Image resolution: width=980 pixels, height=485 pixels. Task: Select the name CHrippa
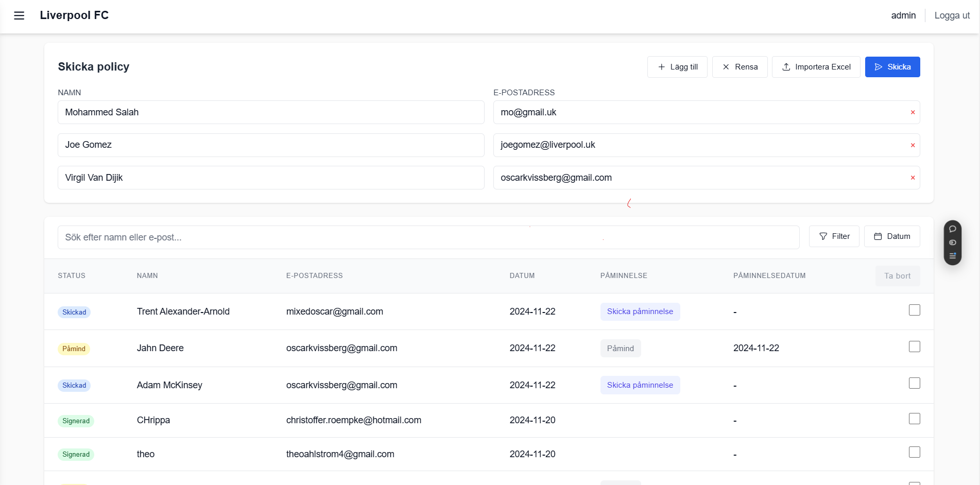coord(153,420)
